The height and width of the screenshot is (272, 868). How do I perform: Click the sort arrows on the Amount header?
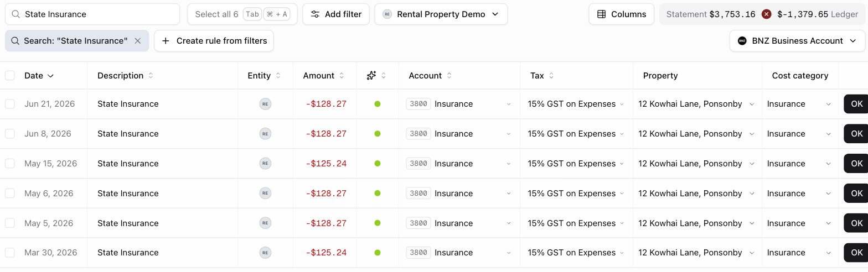pos(342,76)
